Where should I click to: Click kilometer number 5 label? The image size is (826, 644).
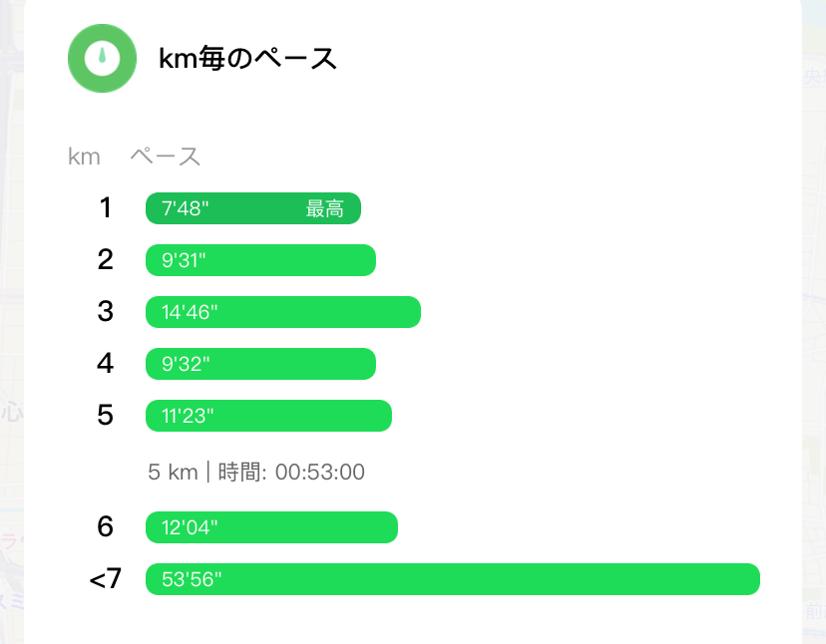pyautogui.click(x=106, y=416)
